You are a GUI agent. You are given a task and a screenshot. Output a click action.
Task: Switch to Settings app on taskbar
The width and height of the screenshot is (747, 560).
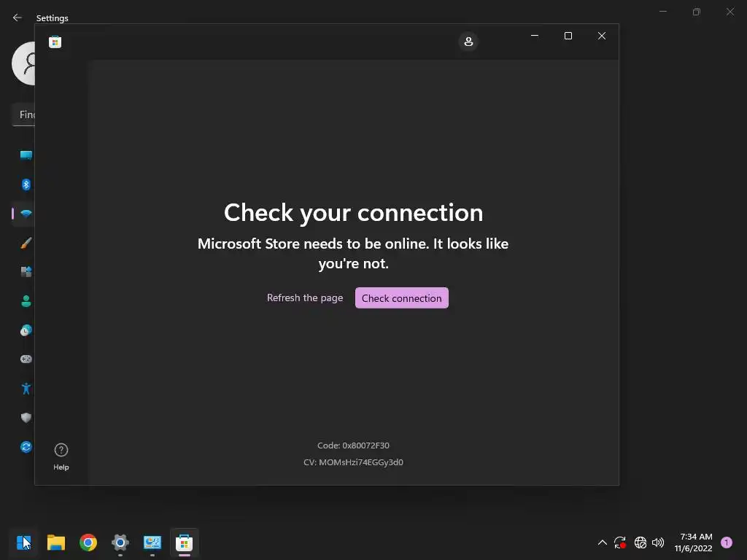120,542
